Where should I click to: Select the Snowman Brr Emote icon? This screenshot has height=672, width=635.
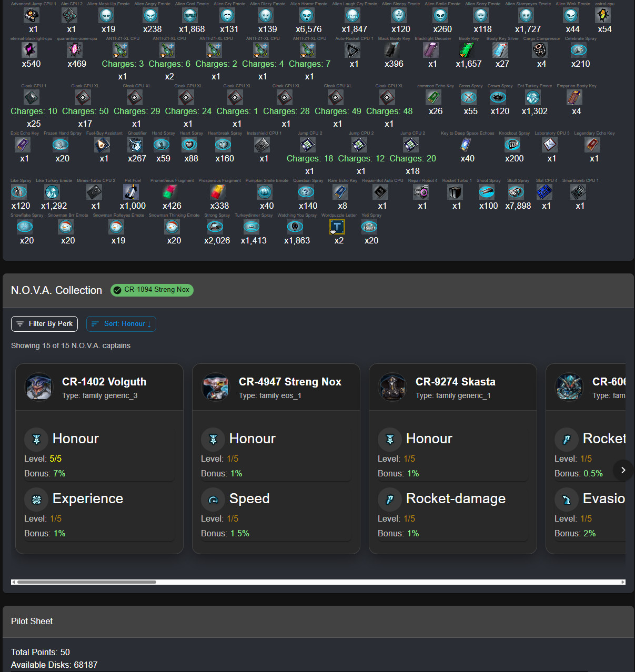tap(66, 227)
